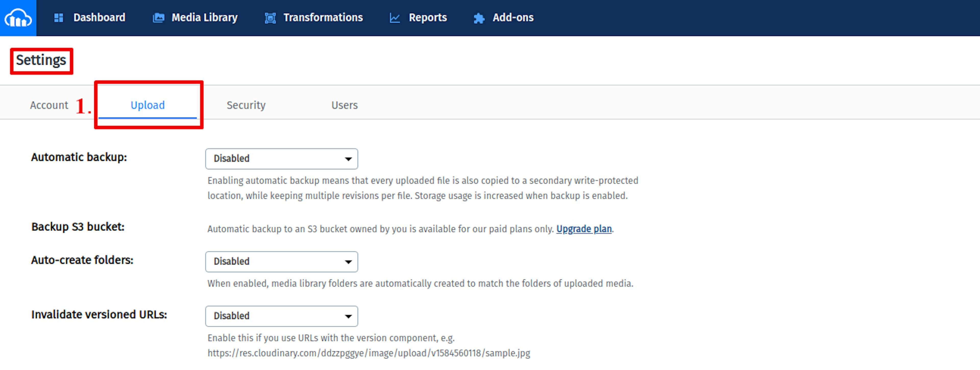Click the 'Enabling automatic backup means' description

423,188
